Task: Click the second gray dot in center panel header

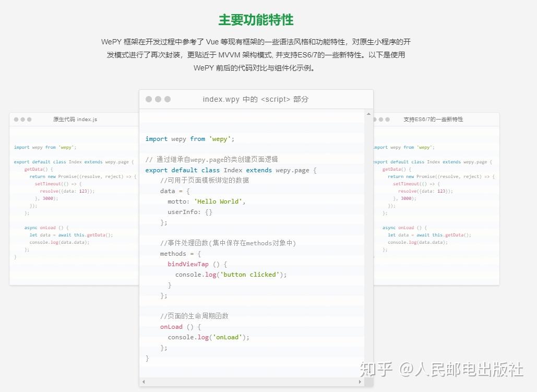Action: [x=158, y=99]
